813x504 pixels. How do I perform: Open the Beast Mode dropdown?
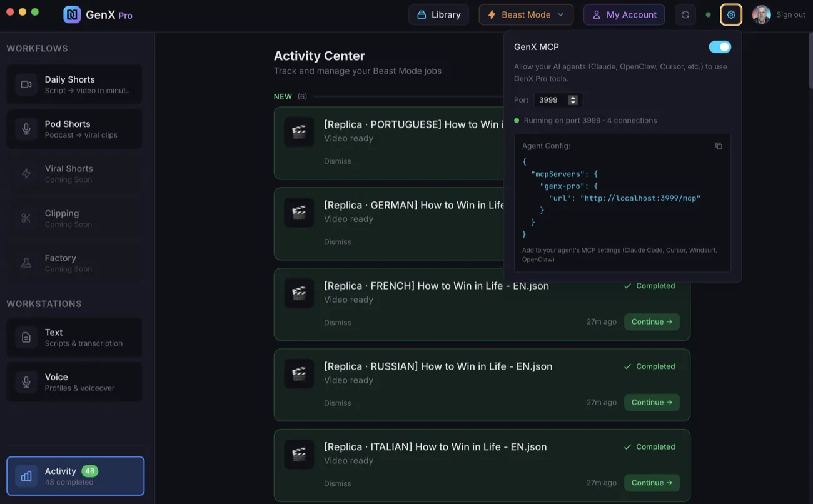(x=525, y=14)
